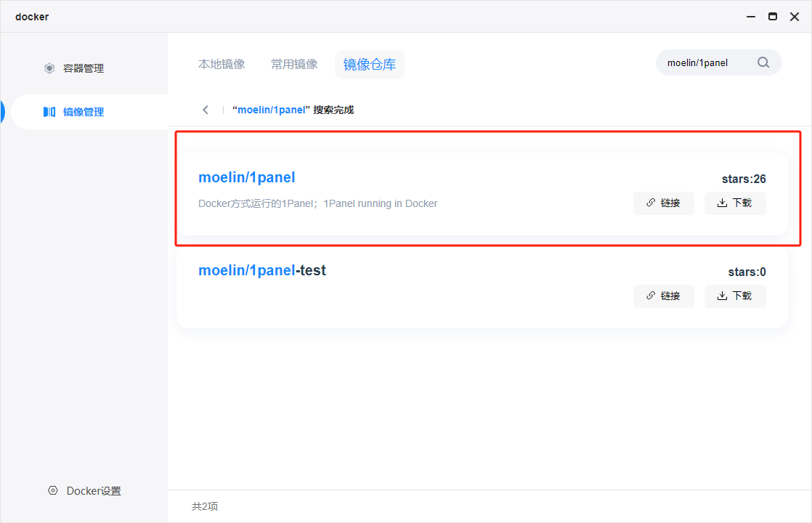Maximize the docker window
This screenshot has width=812, height=523.
point(773,17)
